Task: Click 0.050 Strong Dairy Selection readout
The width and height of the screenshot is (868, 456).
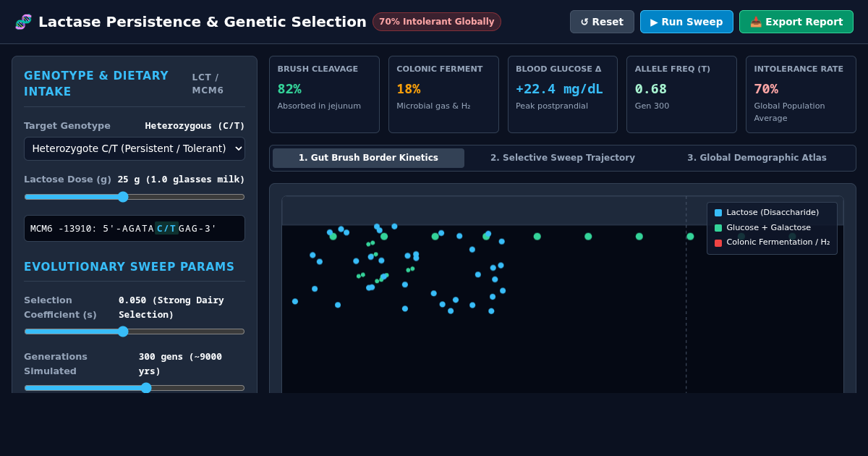Action: pos(171,307)
